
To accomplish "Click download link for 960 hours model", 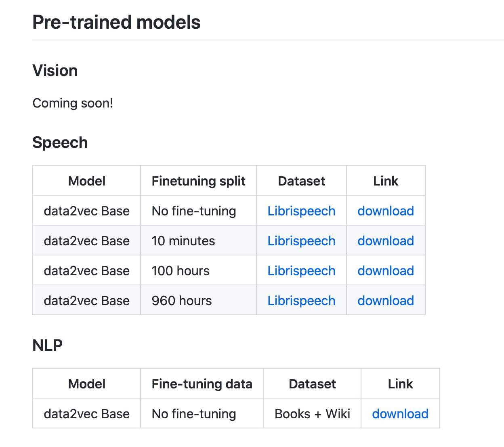I will pyautogui.click(x=386, y=301).
